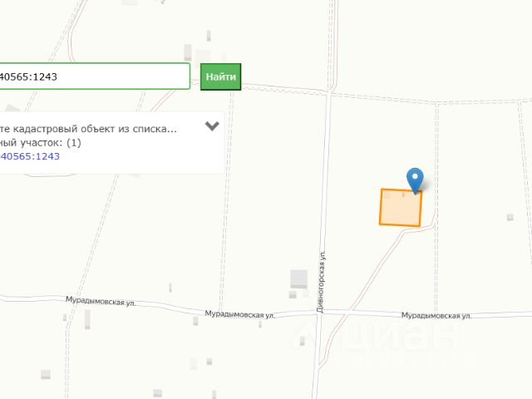Click the Дивногорская and Мурадымовская street intersection
This screenshot has height=399, width=532.
(320, 313)
